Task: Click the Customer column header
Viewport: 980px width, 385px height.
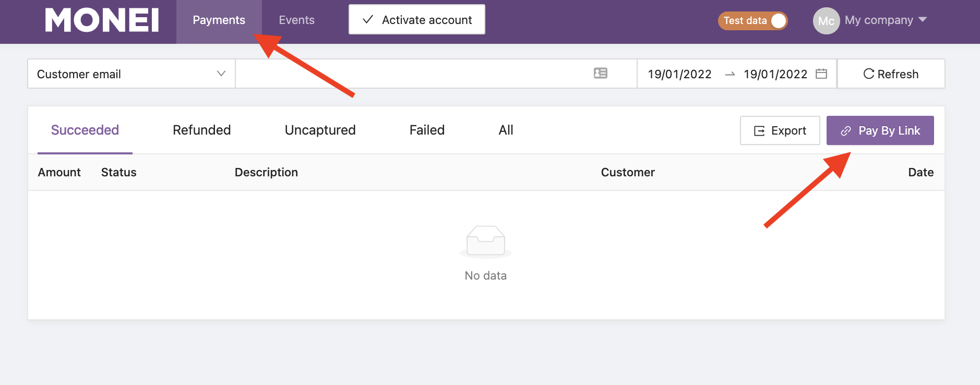Action: [628, 173]
